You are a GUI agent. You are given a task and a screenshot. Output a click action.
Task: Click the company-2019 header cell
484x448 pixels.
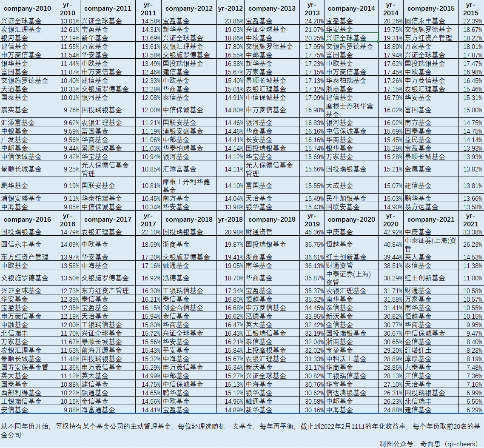tap(272, 220)
